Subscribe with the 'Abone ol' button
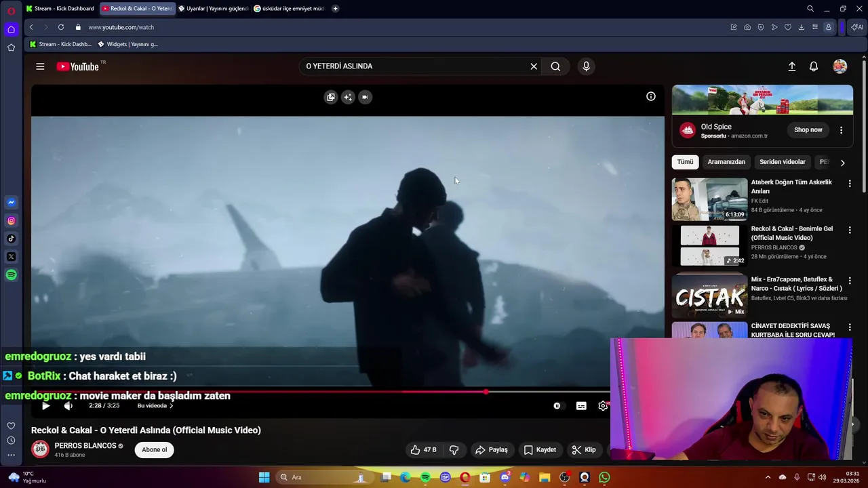Image resolution: width=868 pixels, height=488 pixels. point(154,450)
